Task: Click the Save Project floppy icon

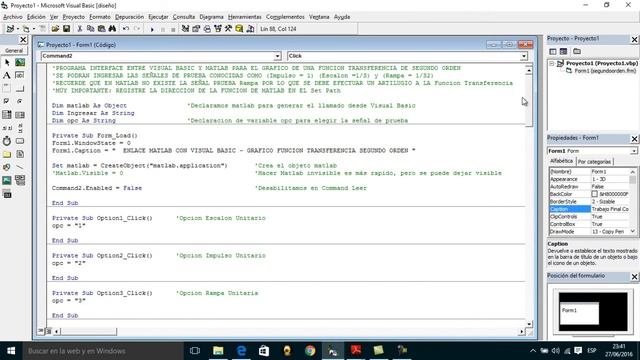Action: [x=66, y=29]
